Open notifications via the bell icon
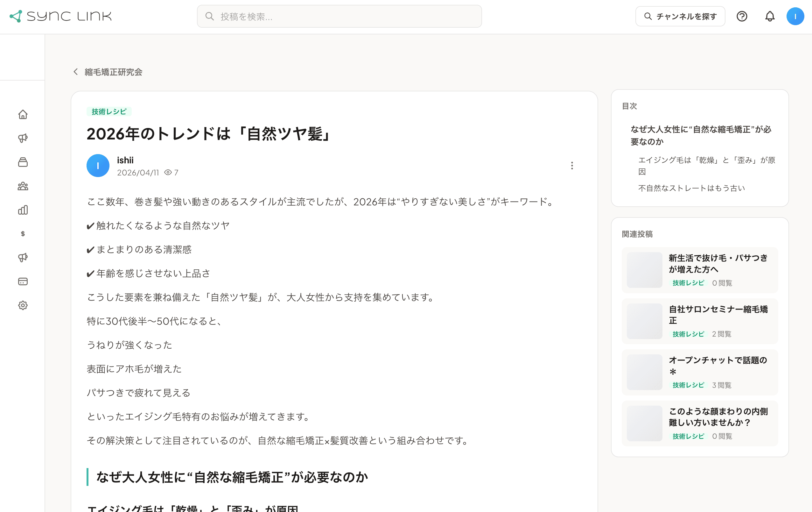This screenshot has width=812, height=512. click(770, 16)
